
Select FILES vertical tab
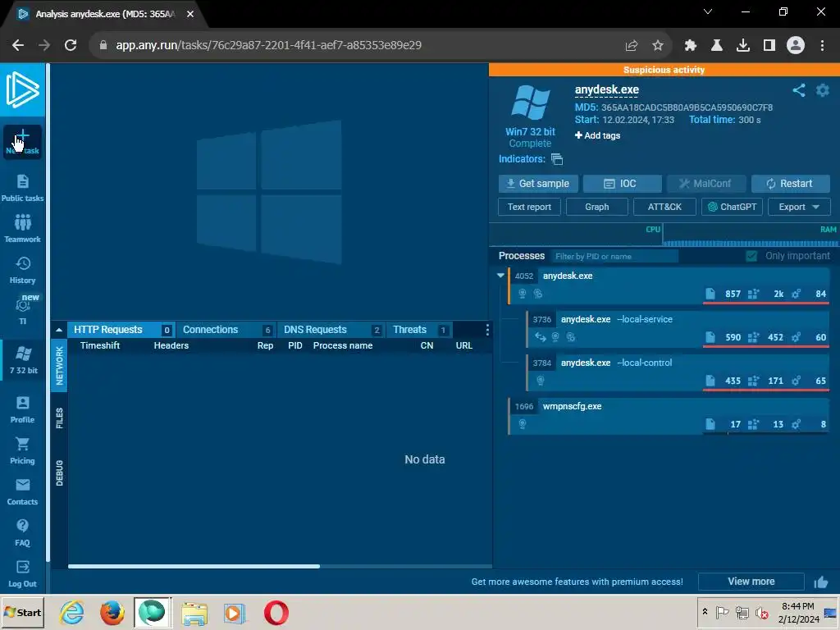(59, 418)
